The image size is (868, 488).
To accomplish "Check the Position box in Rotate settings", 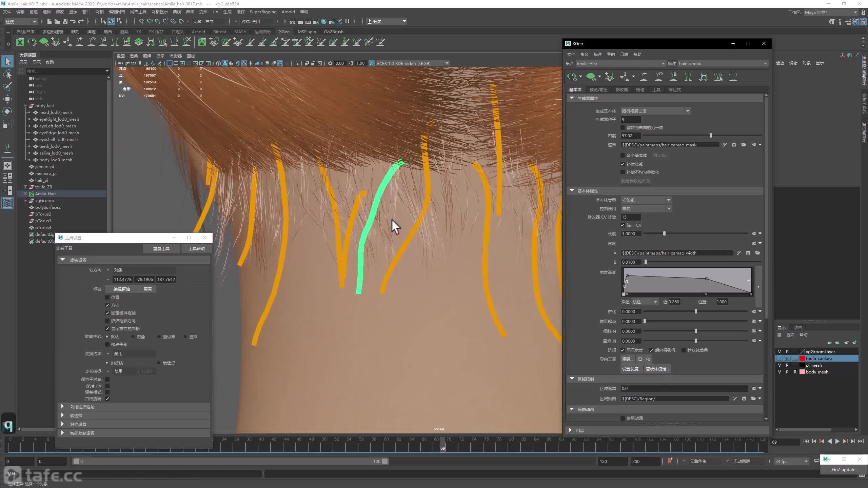I will click(107, 297).
